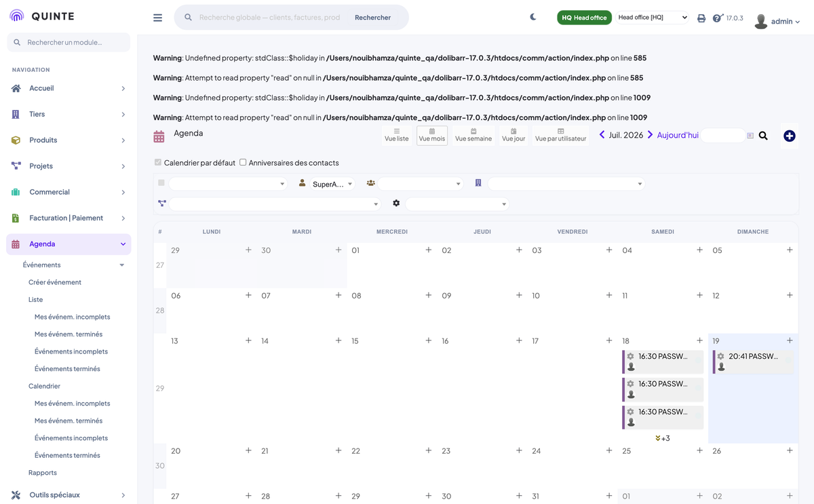Toggle Calendrier par défaut checkbox
Image resolution: width=814 pixels, height=504 pixels.
(158, 163)
